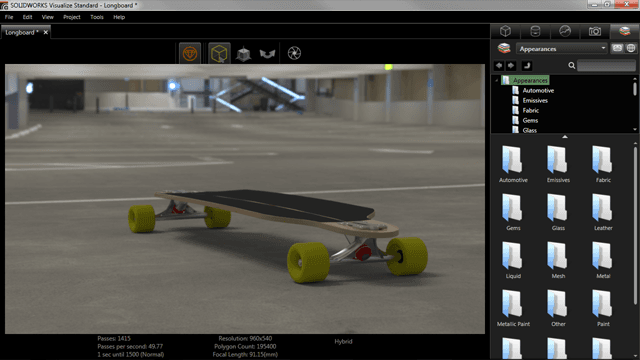Open the Metallic Paint folder thumbnail
Viewport: 640px width, 360px height.
coord(513,308)
